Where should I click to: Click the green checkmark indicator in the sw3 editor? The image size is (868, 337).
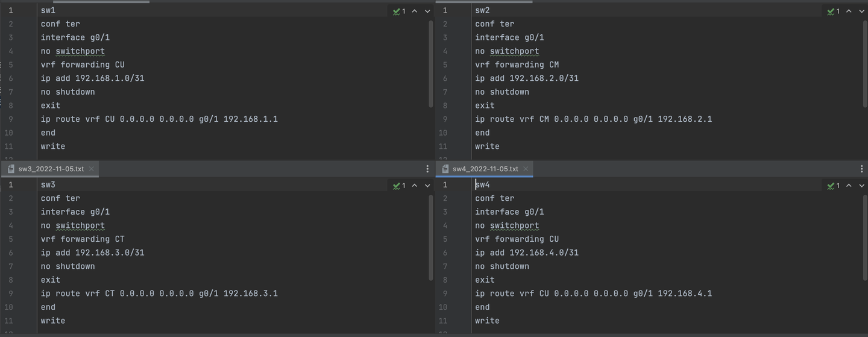point(399,186)
